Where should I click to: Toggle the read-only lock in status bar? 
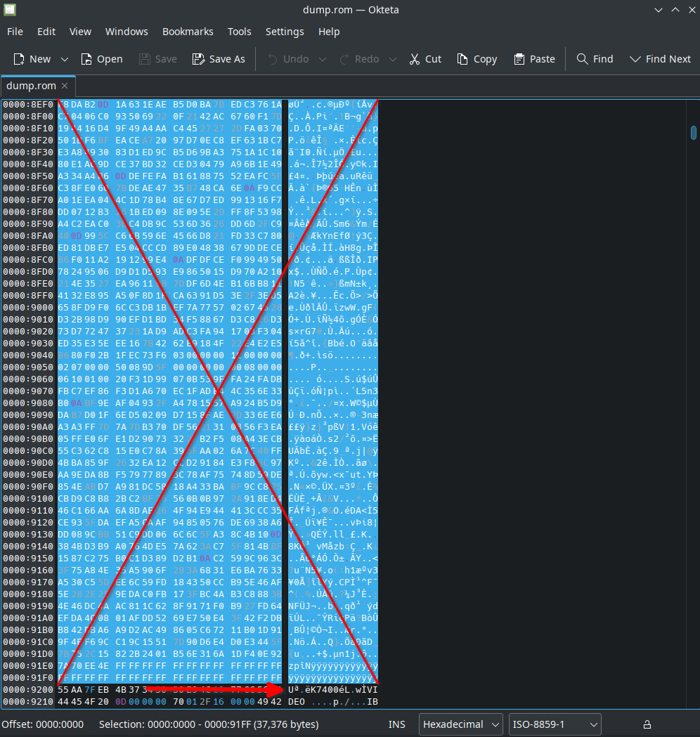coord(647,724)
